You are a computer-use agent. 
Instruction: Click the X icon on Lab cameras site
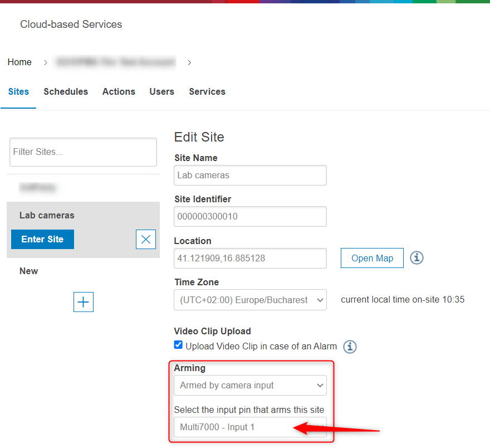146,239
